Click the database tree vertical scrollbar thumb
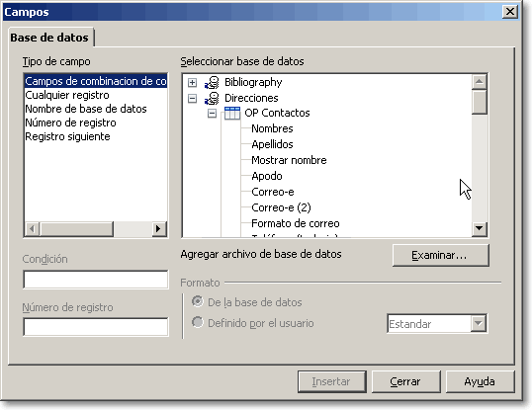The height and width of the screenshot is (410, 532). pos(479,102)
